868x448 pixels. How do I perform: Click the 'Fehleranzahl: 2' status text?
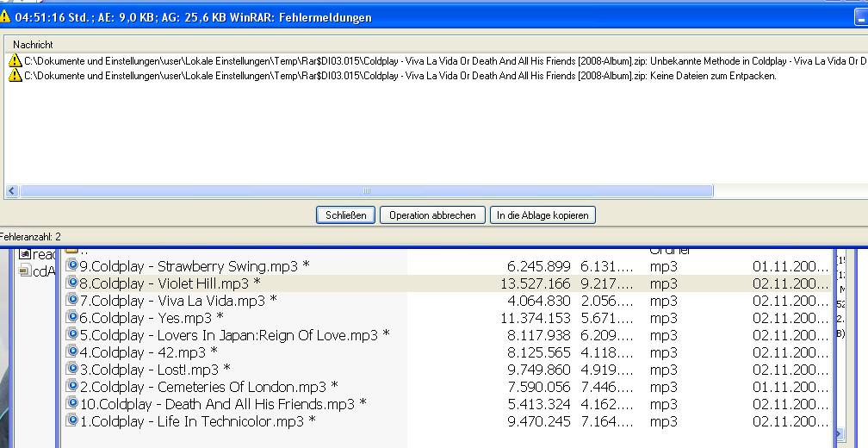pos(30,236)
